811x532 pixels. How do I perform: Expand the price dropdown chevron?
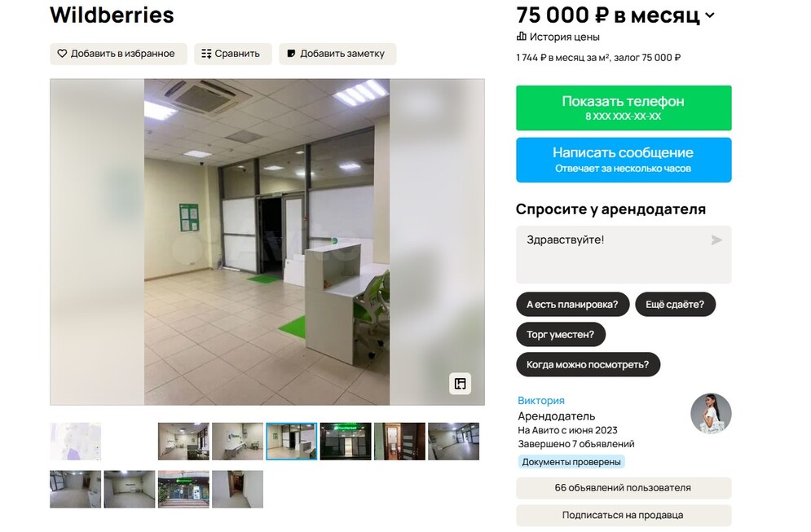point(710,15)
